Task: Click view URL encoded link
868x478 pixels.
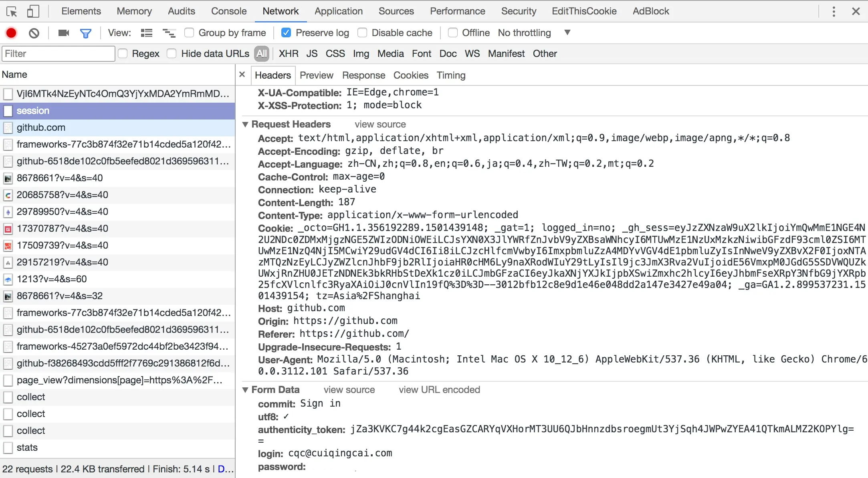Action: 439,390
